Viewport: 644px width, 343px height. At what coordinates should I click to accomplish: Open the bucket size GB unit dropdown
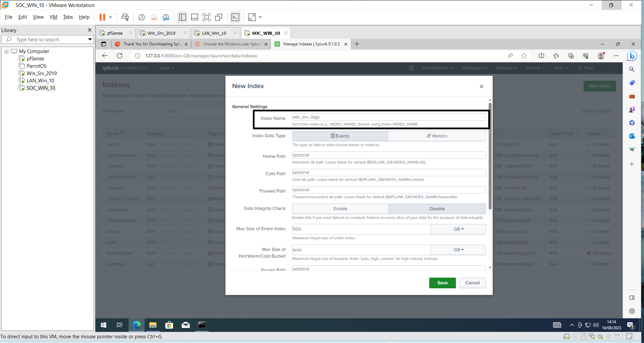[458, 250]
